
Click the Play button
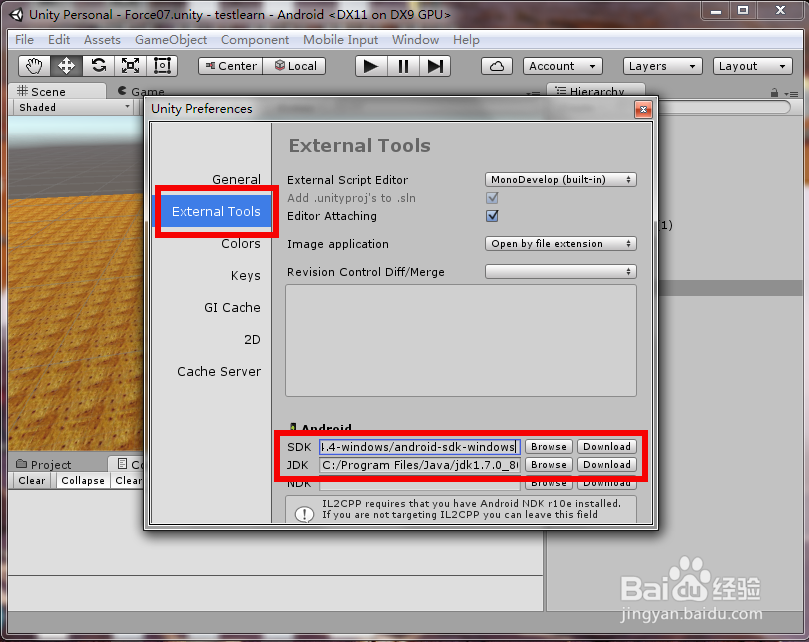371,66
